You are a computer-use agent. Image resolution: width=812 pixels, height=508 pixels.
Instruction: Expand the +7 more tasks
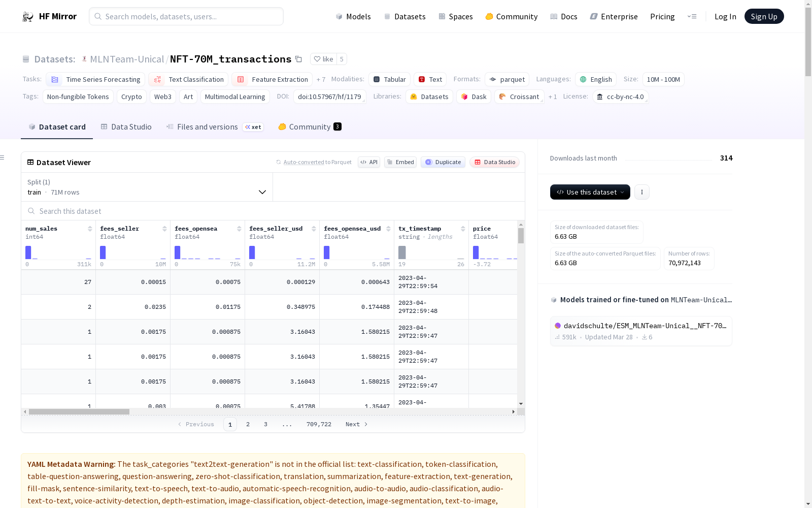click(x=321, y=79)
